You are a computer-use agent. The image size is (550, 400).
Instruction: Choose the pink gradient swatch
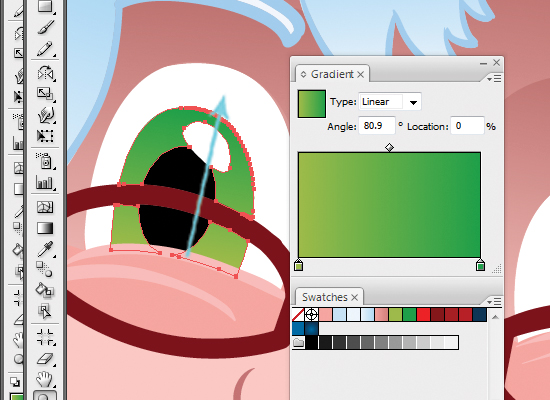(382, 315)
